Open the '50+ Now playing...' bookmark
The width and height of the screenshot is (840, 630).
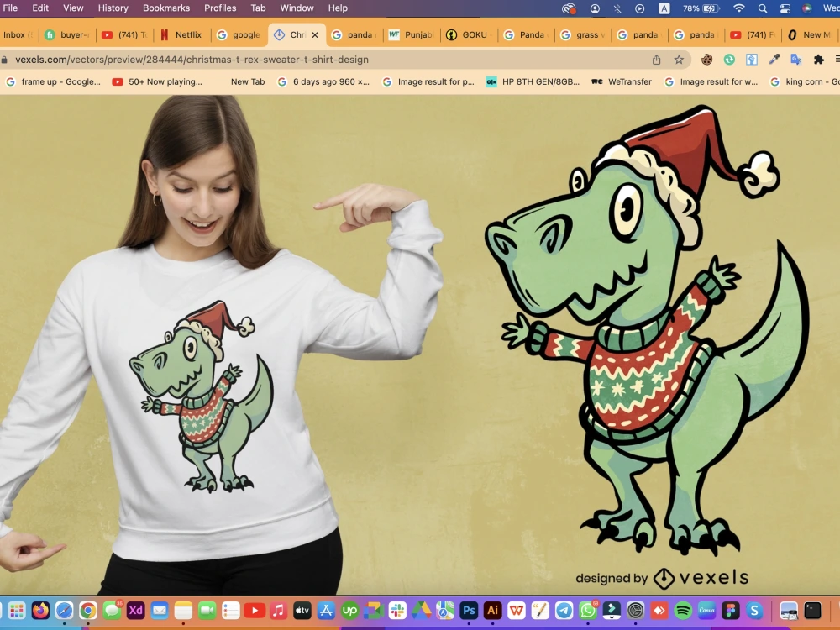157,82
